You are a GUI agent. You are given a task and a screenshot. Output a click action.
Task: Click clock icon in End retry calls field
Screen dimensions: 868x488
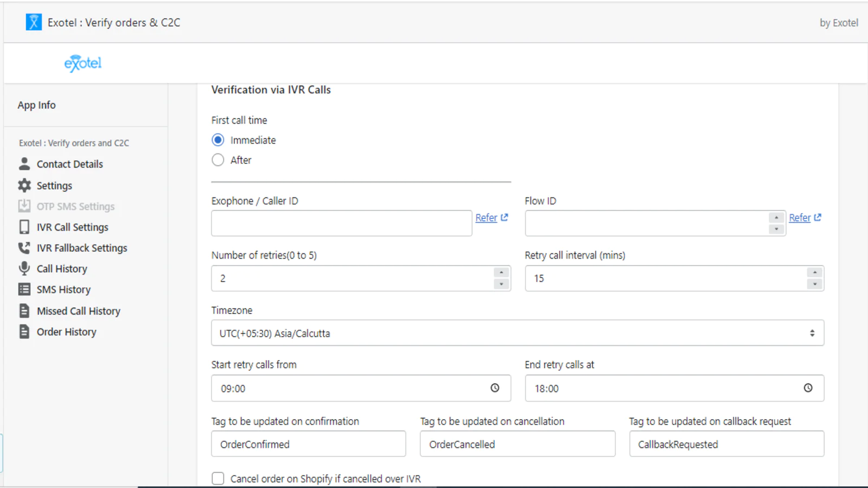pos(808,388)
